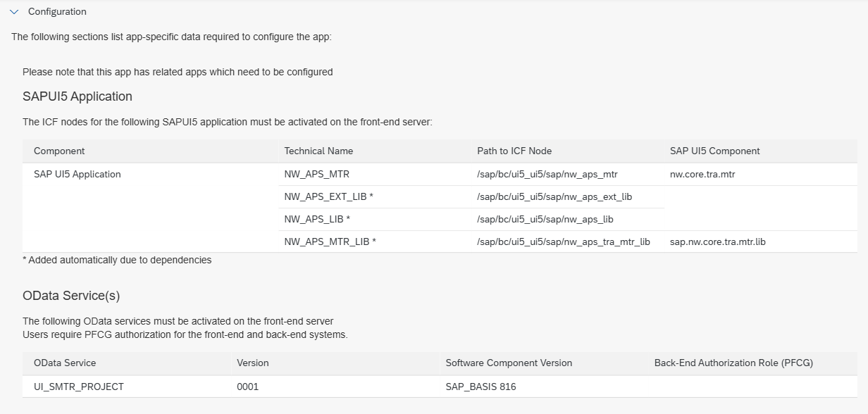Image resolution: width=868 pixels, height=414 pixels.
Task: Click the Path to ICF Node header
Action: tap(514, 151)
